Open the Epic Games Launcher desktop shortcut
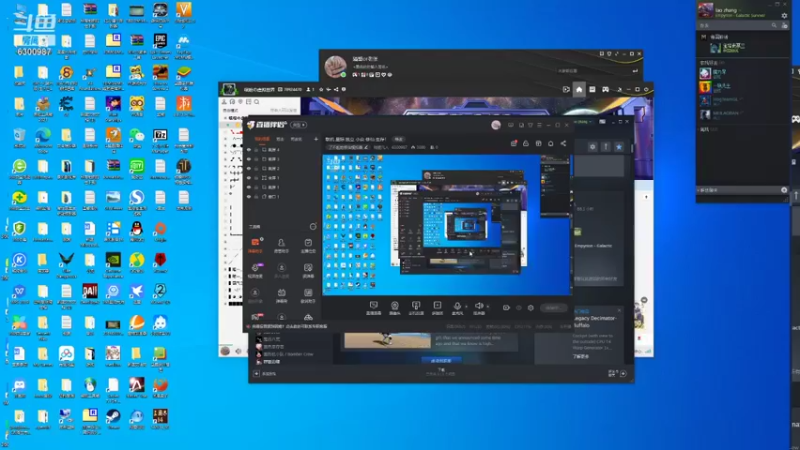Image resolution: width=800 pixels, height=450 pixels. tap(160, 44)
